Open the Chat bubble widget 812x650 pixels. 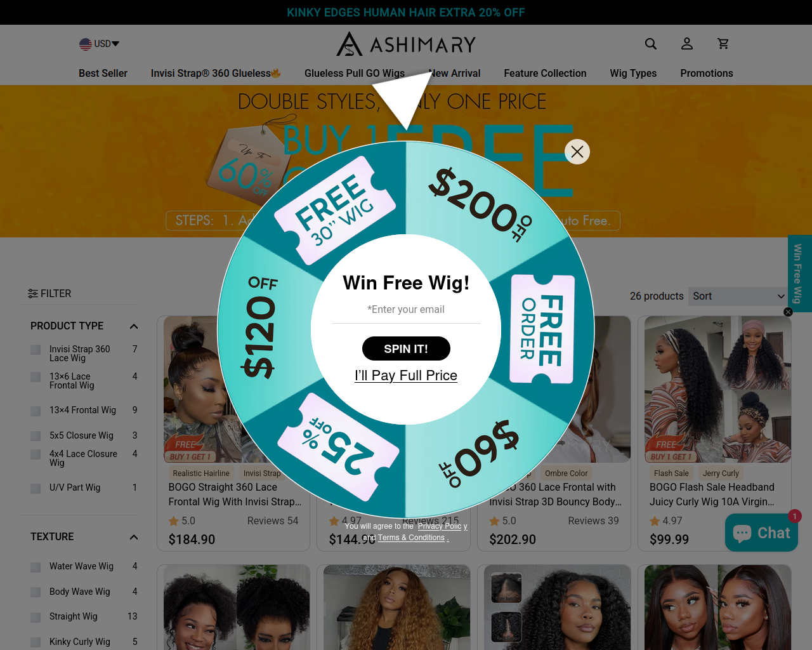pos(761,533)
